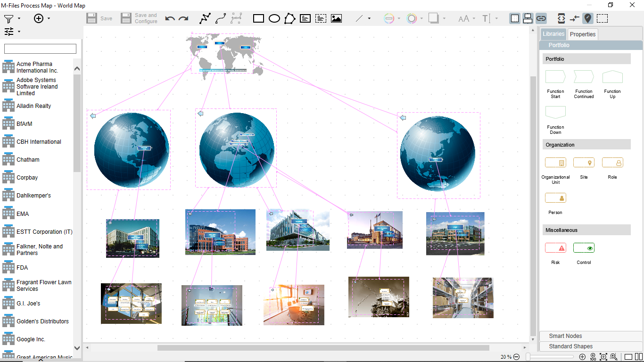Undo the last action
This screenshot has height=362, width=644.
pyautogui.click(x=170, y=18)
